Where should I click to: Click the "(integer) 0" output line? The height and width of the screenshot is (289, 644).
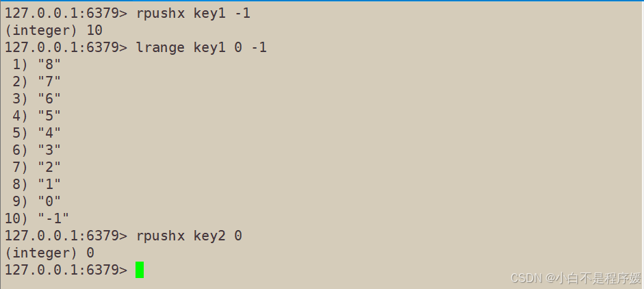(x=49, y=253)
